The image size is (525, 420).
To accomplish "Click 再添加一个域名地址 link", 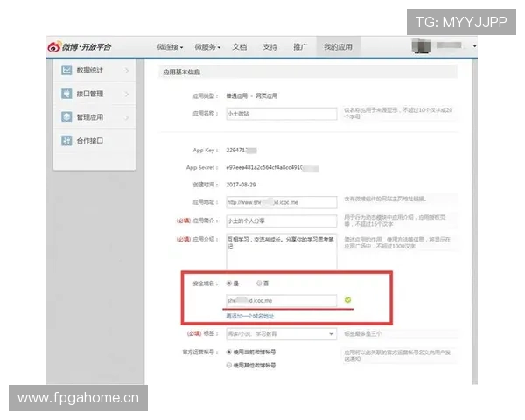I will point(250,316).
